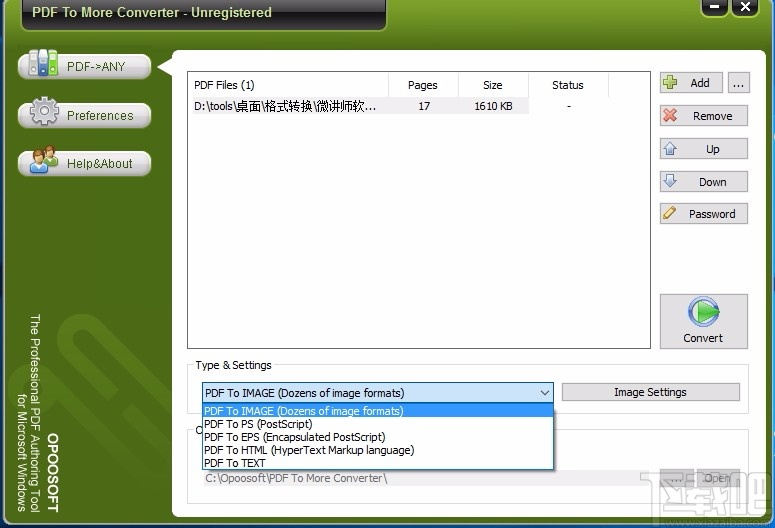Viewport: 775px width, 528px height.
Task: Click the browse '...' button beside Add
Action: click(738, 83)
